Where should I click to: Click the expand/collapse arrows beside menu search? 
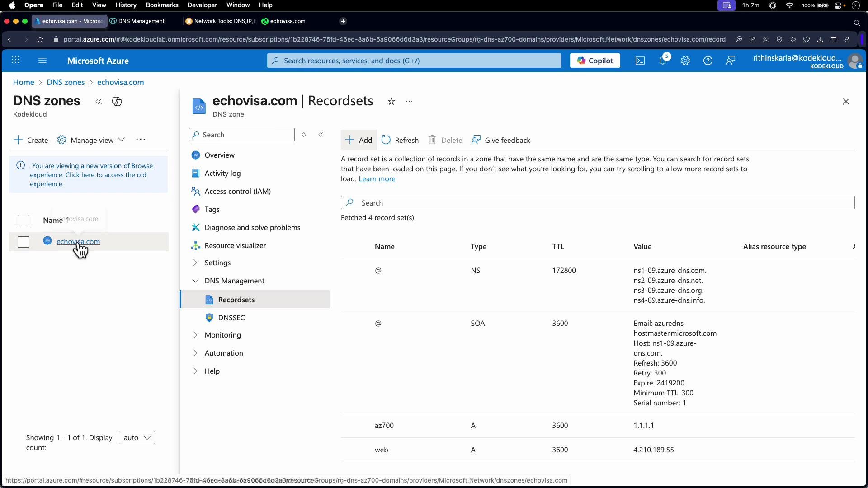304,135
